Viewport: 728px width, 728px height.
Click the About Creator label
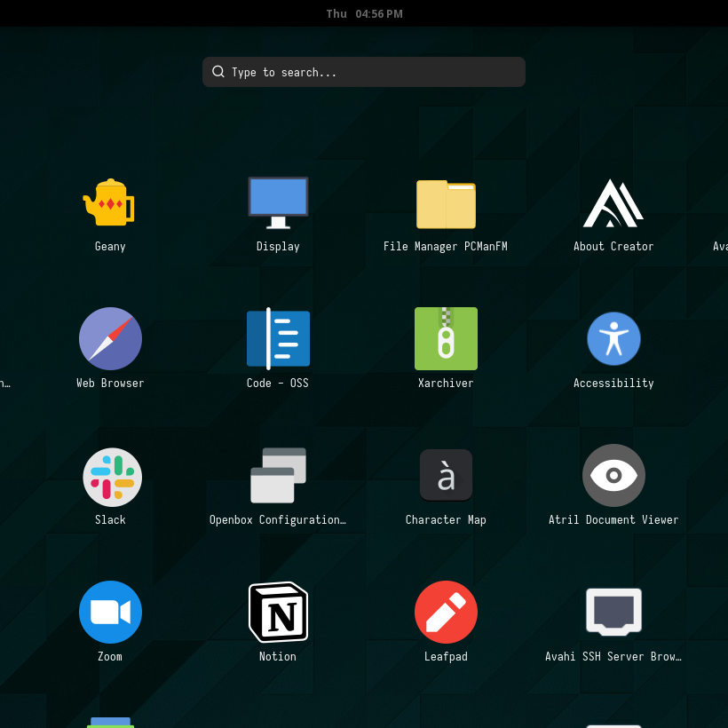coord(613,247)
